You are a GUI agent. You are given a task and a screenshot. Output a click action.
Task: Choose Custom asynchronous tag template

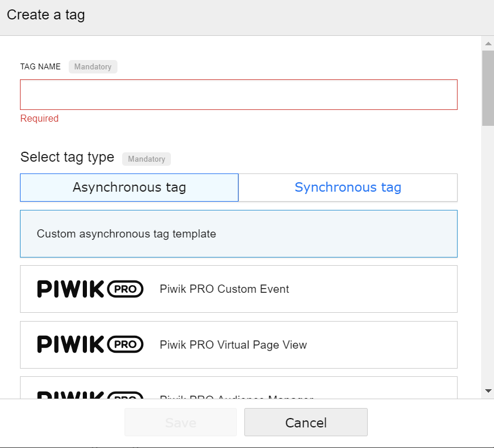click(126, 234)
